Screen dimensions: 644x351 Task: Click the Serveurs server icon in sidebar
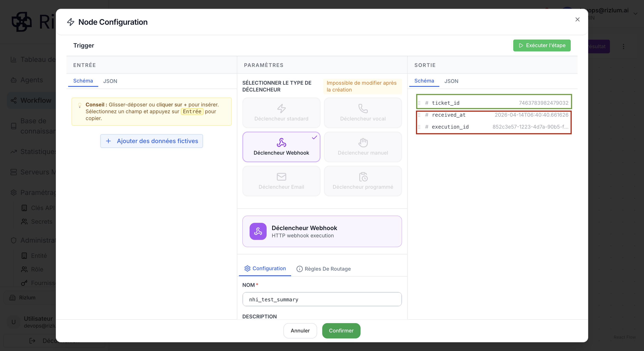point(13,172)
